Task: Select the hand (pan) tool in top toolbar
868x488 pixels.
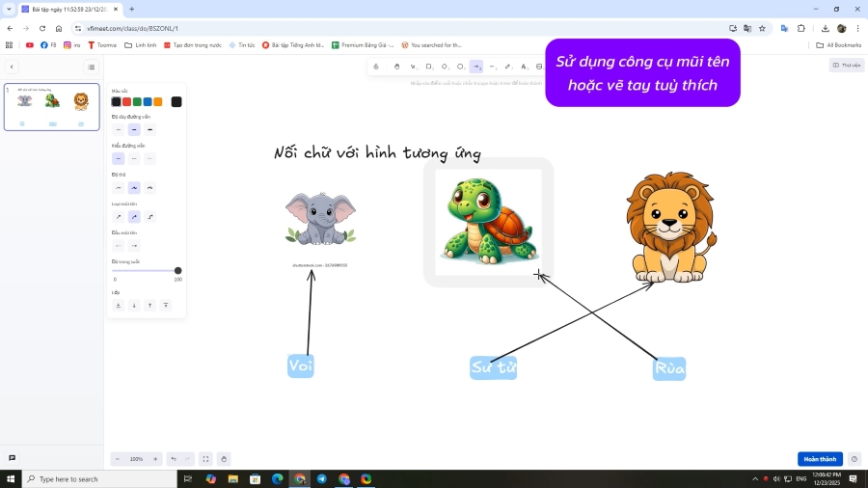Action: [396, 67]
